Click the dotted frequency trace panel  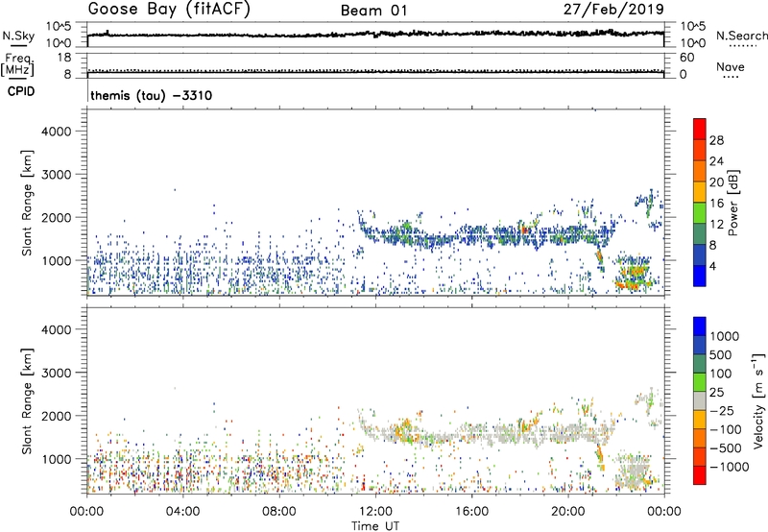(x=375, y=65)
